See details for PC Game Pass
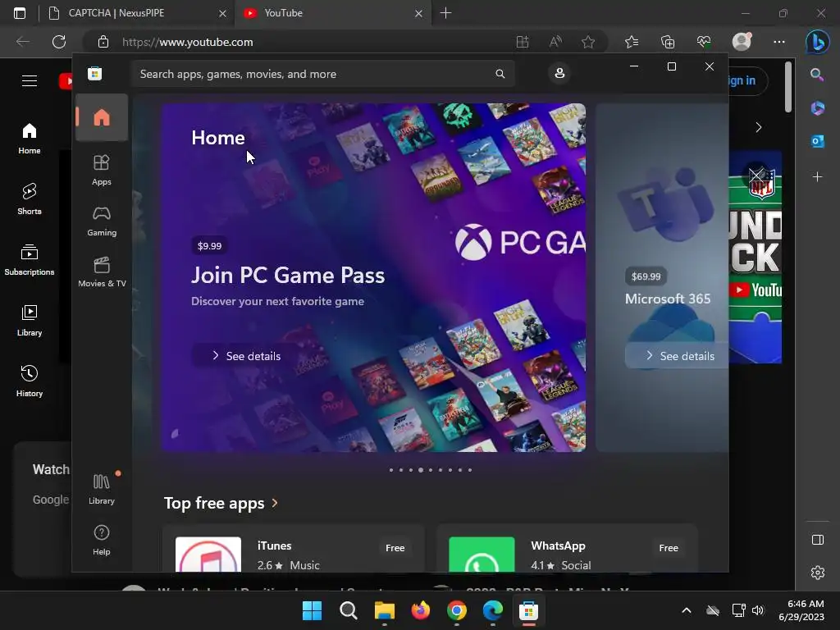This screenshot has width=840, height=630. point(246,356)
